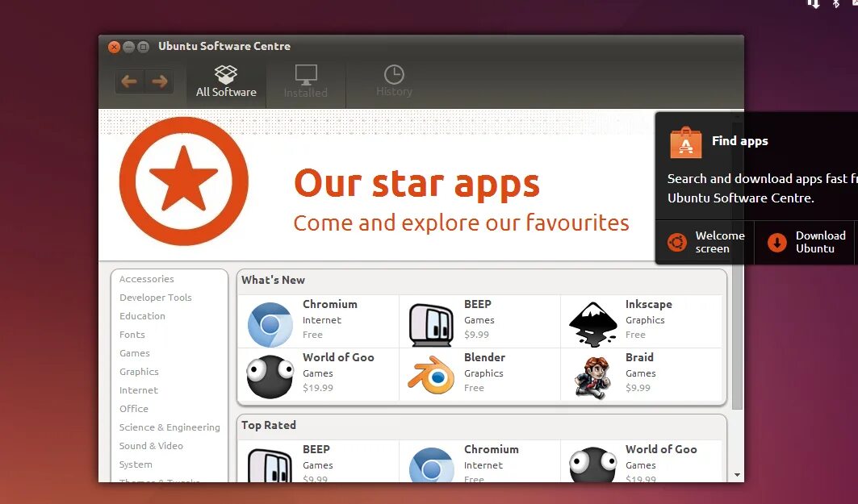The height and width of the screenshot is (504, 858).
Task: Click the What's New section header
Action: 273,280
